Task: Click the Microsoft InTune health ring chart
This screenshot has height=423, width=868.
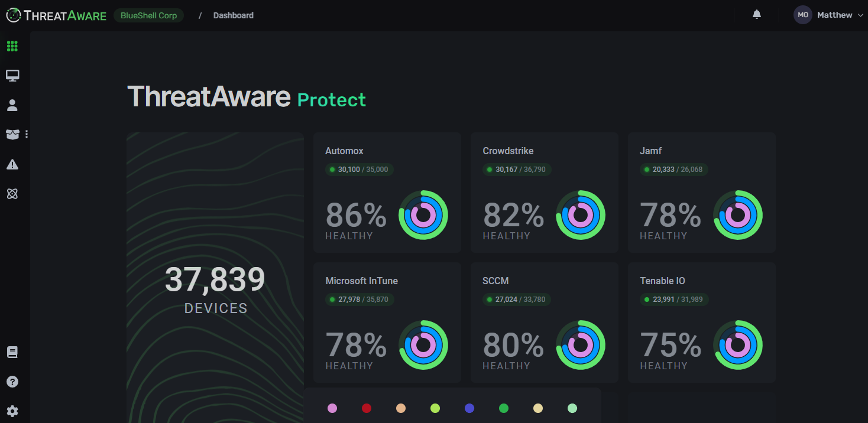Action: [423, 345]
